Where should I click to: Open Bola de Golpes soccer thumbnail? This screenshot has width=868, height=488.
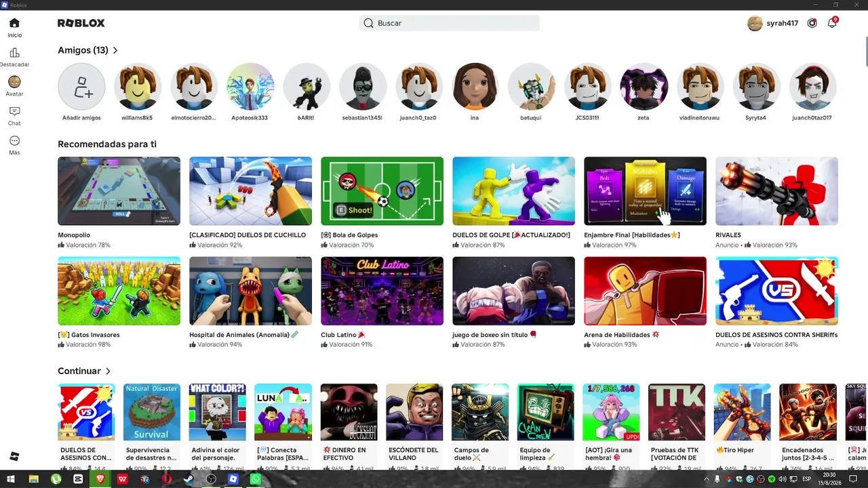point(382,191)
